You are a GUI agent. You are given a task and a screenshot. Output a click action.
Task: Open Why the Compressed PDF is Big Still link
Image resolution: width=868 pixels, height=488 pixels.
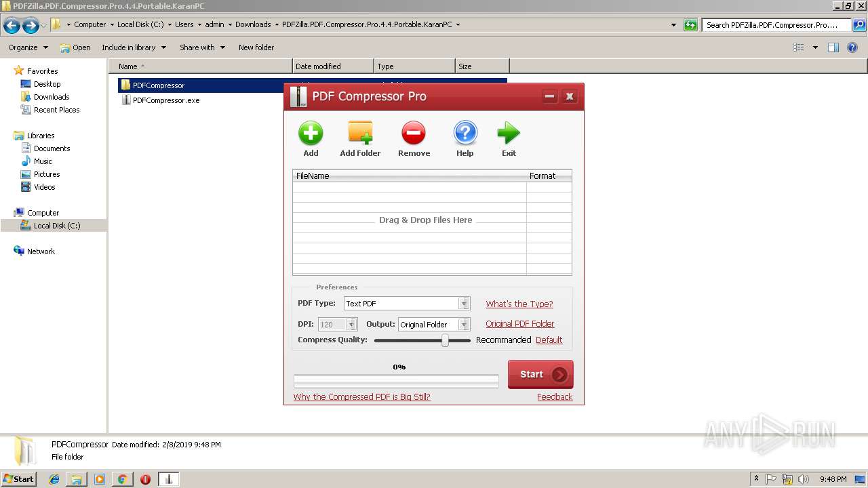point(362,397)
